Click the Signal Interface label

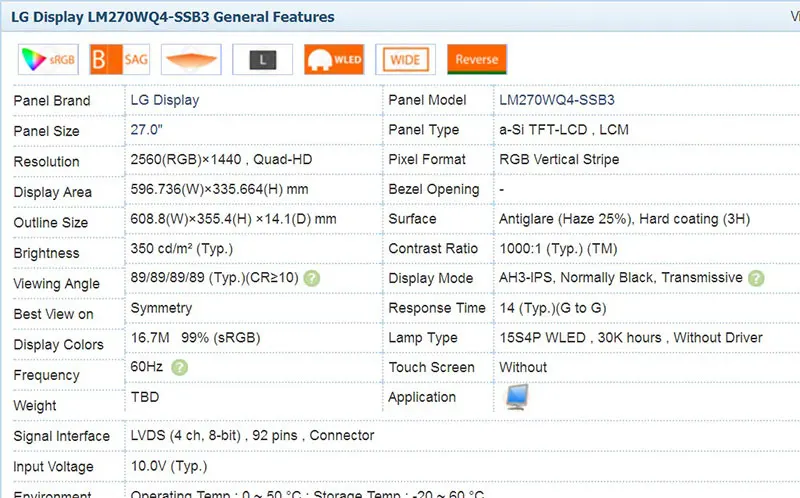(62, 436)
